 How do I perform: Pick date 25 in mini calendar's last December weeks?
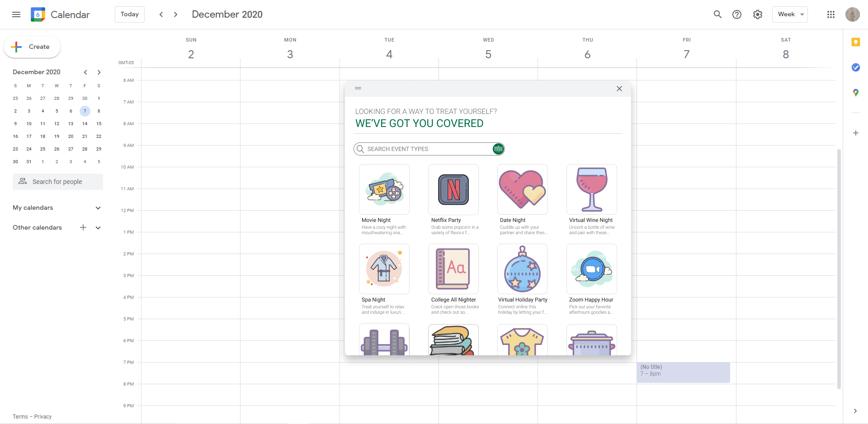pyautogui.click(x=42, y=149)
